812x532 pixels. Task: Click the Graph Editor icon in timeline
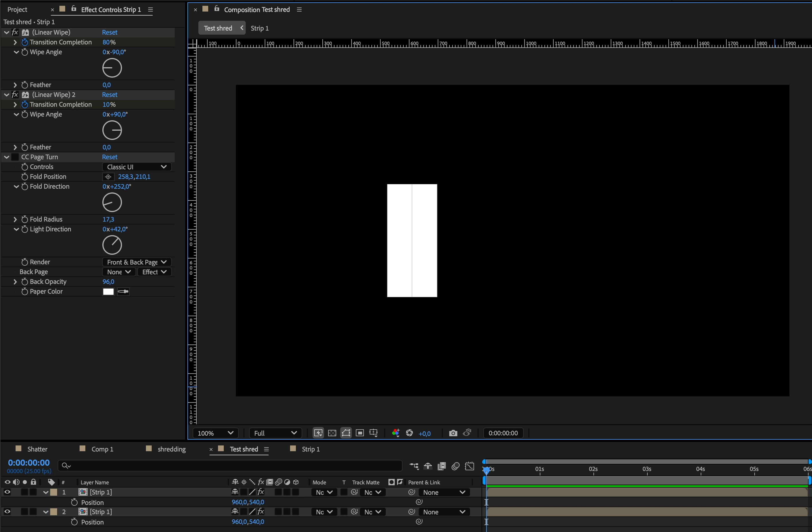pyautogui.click(x=469, y=466)
